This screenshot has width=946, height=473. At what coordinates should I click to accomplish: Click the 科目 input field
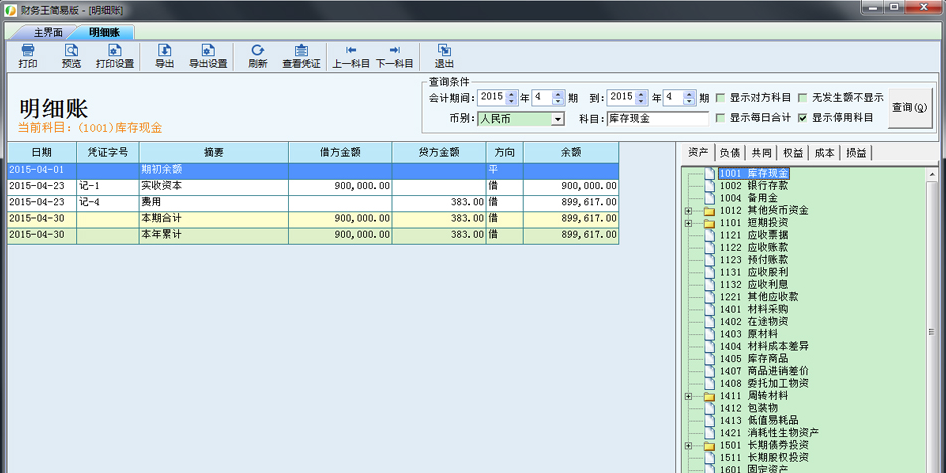[x=658, y=119]
